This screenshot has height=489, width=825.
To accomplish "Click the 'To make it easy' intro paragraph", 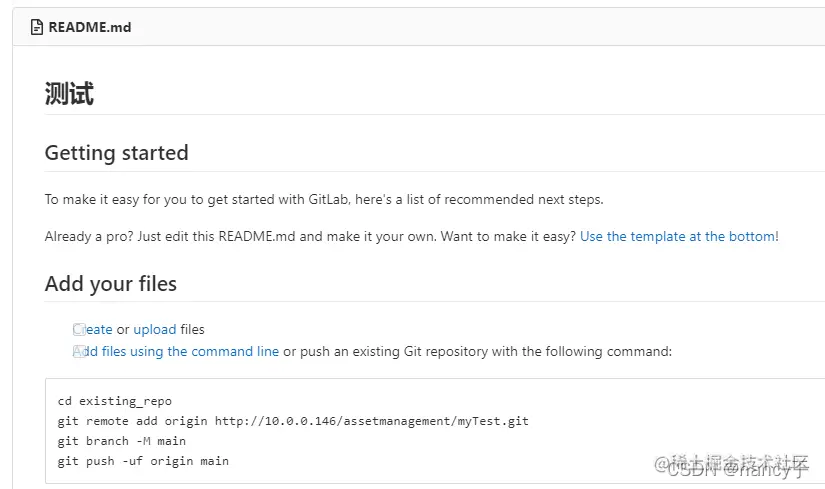I will pyautogui.click(x=324, y=199).
